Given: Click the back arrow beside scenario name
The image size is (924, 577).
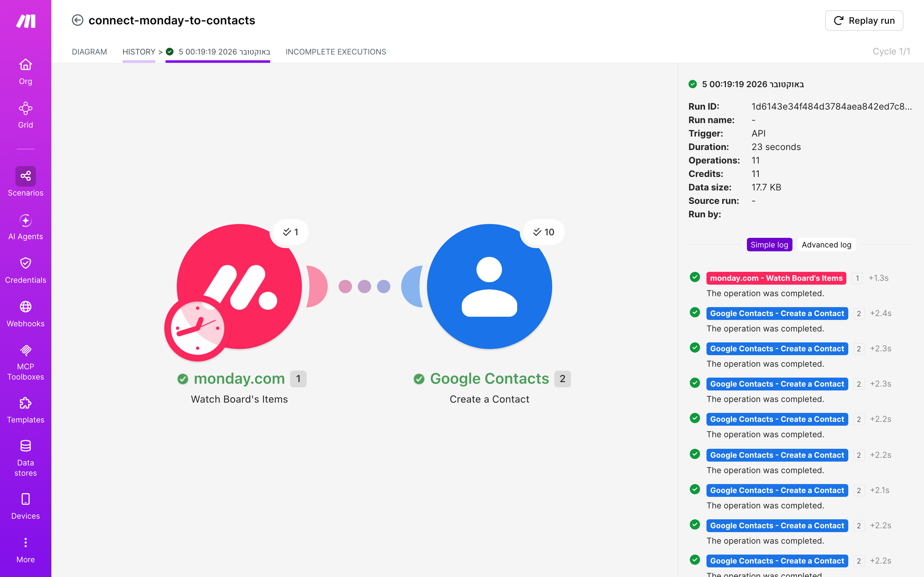Looking at the screenshot, I should [78, 20].
